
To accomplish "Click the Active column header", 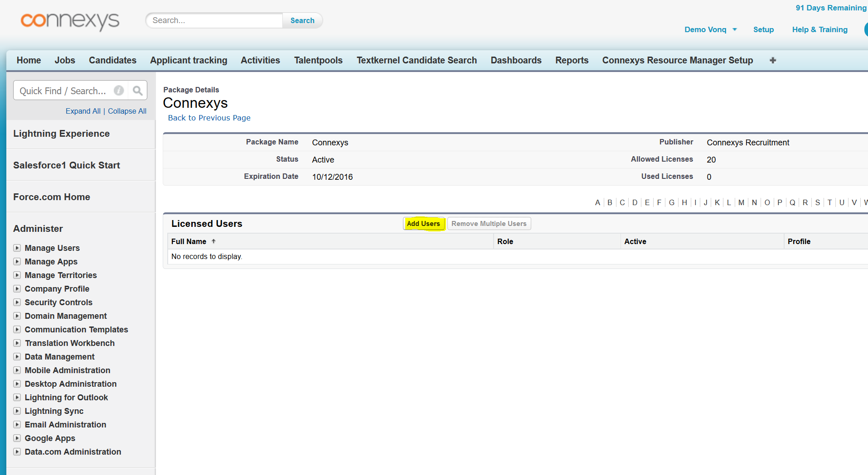I will [635, 241].
